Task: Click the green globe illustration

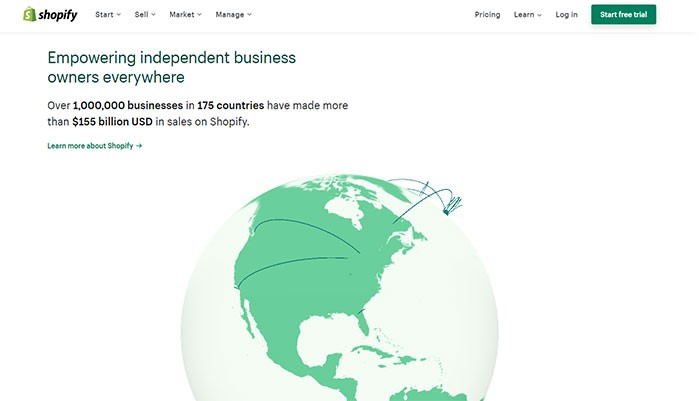Action: click(339, 288)
